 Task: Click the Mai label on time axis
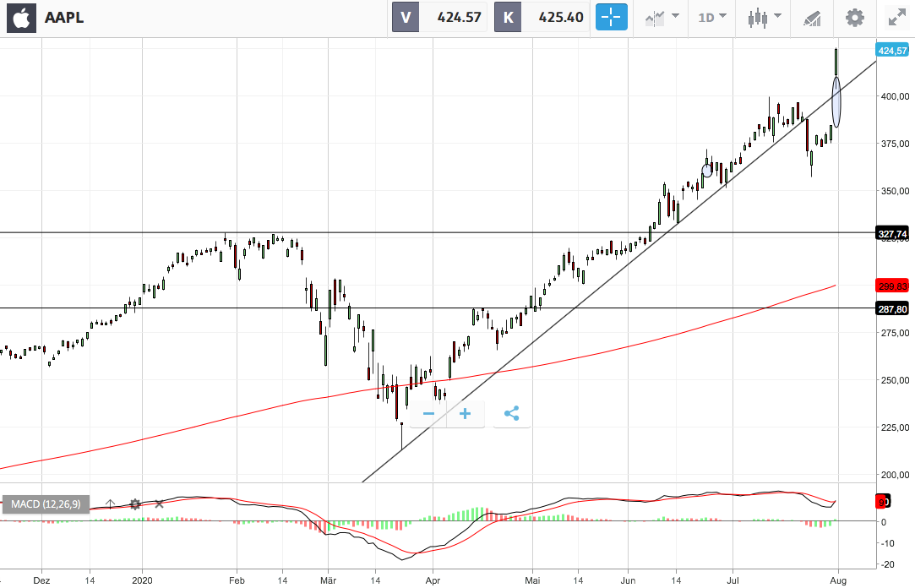coord(532,580)
